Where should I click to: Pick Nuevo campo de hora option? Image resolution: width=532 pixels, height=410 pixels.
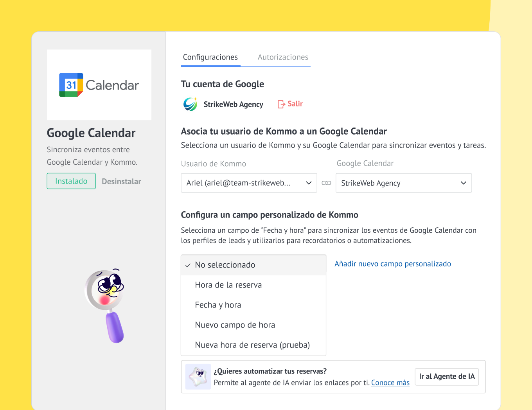(235, 325)
